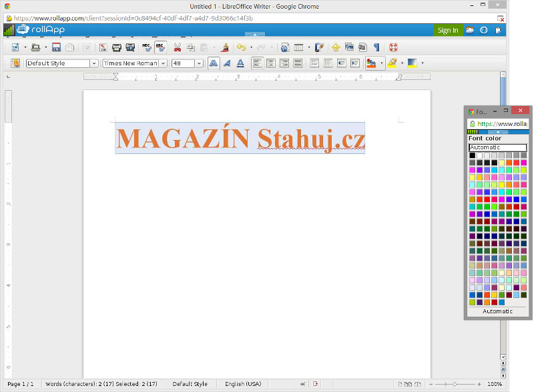The image size is (534, 392).
Task: Expand Undo history dropdown arrow
Action: [252, 47]
